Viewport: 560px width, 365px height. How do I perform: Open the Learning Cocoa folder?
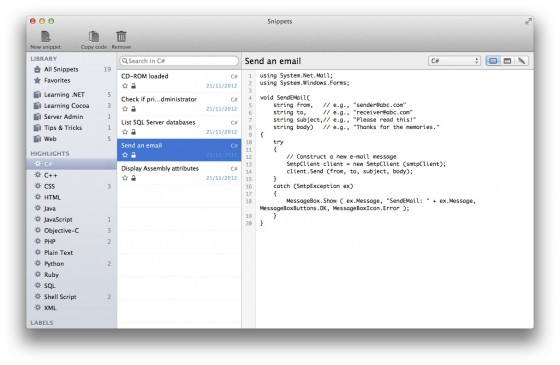(x=72, y=106)
